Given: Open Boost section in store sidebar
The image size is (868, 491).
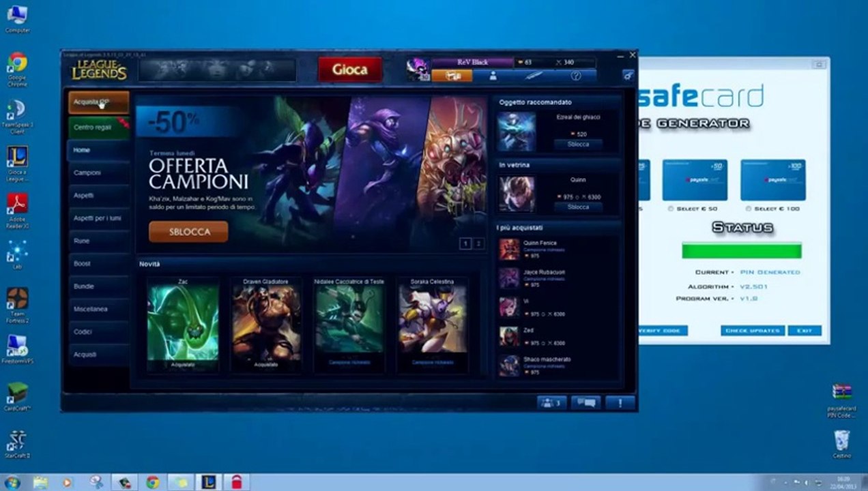Looking at the screenshot, I should [99, 263].
